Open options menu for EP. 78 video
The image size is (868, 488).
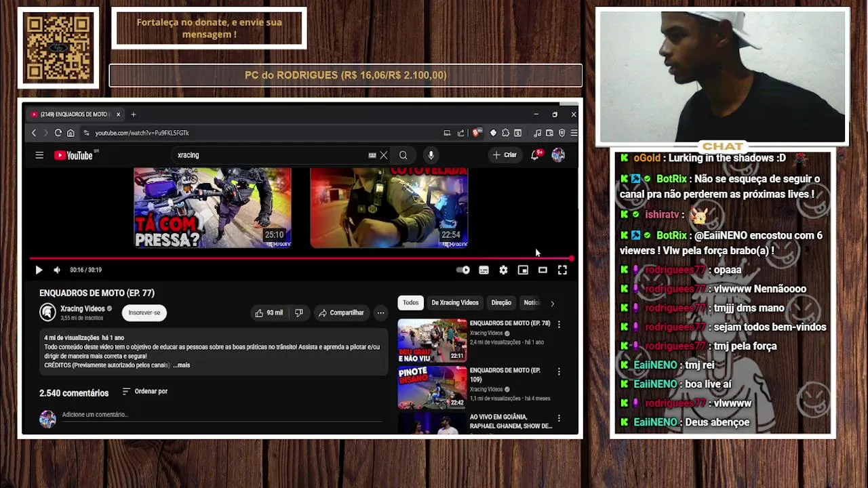(x=559, y=325)
